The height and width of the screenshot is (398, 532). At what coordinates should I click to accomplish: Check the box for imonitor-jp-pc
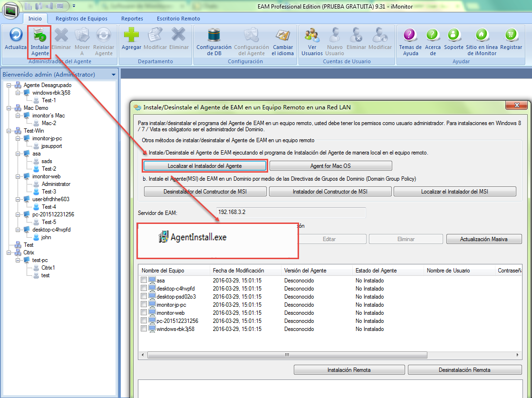(x=144, y=305)
